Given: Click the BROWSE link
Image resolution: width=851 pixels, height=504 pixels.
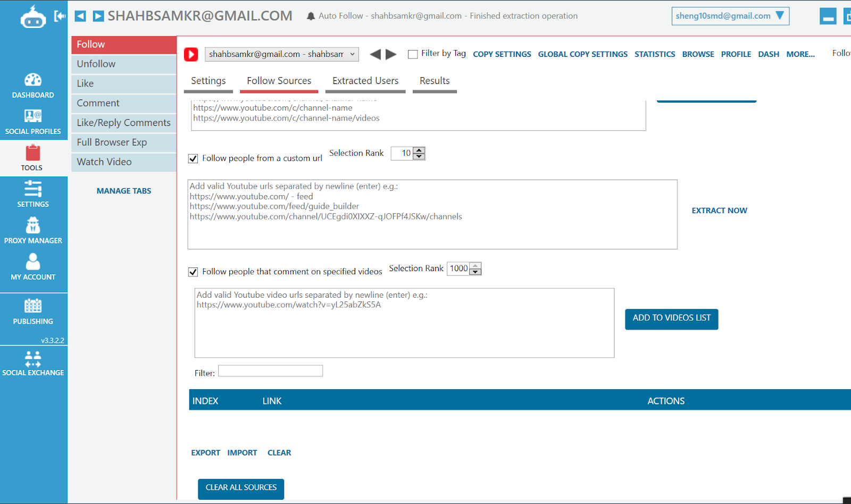Looking at the screenshot, I should [698, 54].
